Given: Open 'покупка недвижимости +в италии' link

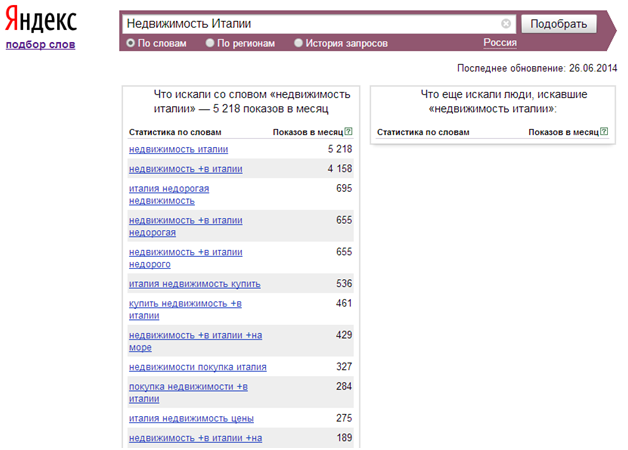Looking at the screenshot, I should point(188,393).
